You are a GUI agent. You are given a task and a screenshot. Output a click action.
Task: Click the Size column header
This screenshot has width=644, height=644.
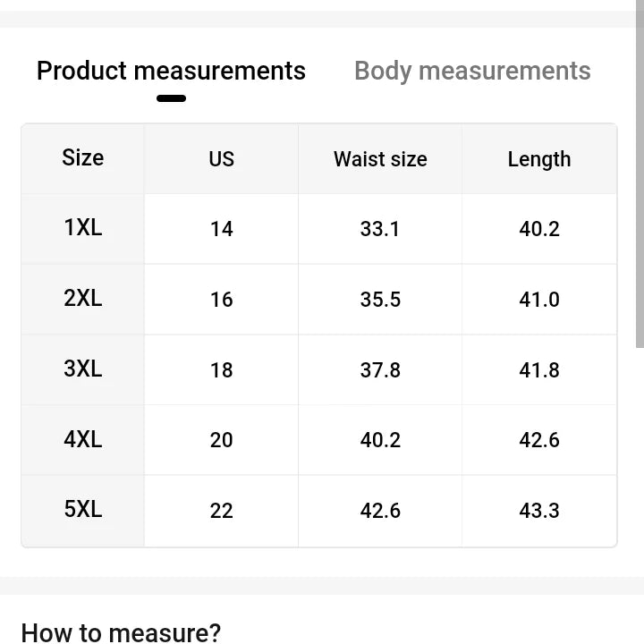[x=83, y=158]
